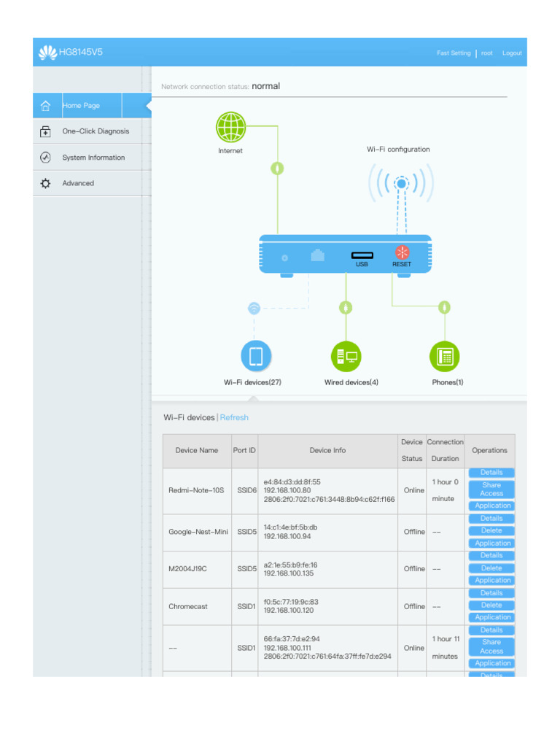The width and height of the screenshot is (560, 747).
Task: Click the Phones(1) label
Action: 448,382
